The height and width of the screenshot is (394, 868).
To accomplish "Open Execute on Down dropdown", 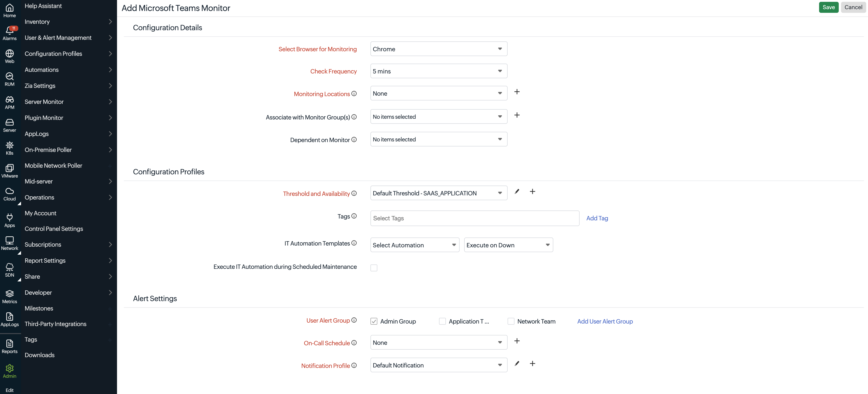I will [509, 245].
